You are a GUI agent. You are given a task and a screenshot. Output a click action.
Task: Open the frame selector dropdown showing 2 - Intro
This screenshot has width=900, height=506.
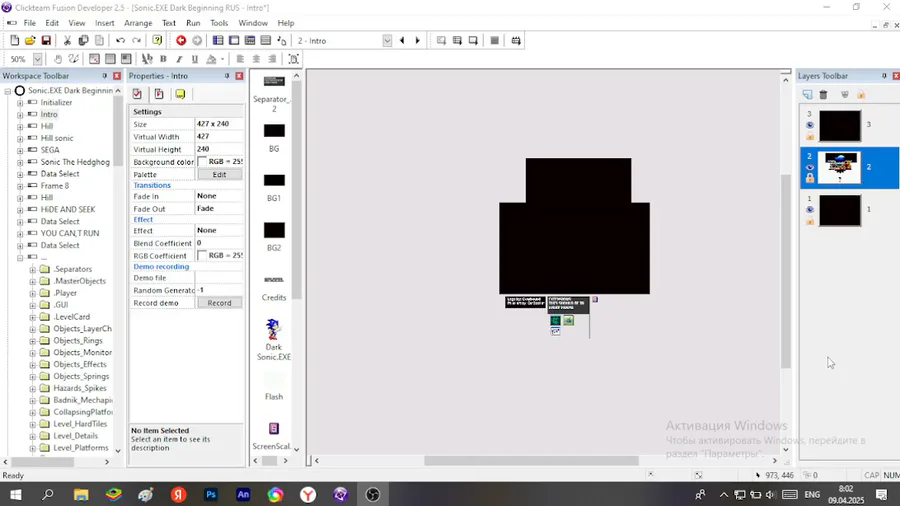(x=387, y=41)
